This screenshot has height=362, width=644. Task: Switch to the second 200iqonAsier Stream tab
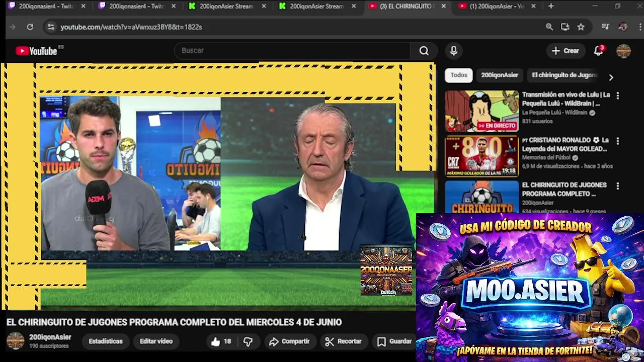tap(312, 7)
